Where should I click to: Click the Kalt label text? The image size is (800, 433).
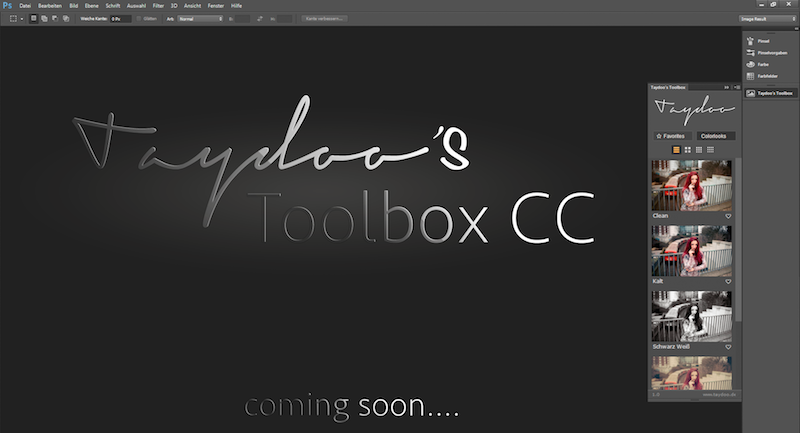click(x=658, y=281)
